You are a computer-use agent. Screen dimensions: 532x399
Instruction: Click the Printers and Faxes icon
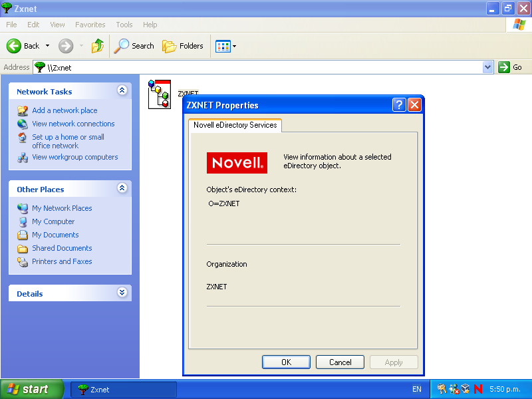coord(23,261)
